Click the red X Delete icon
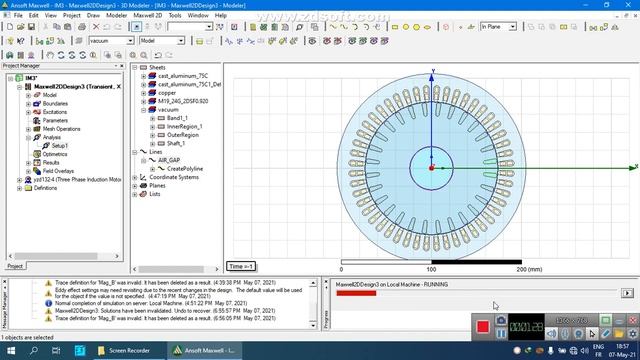 (x=96, y=27)
